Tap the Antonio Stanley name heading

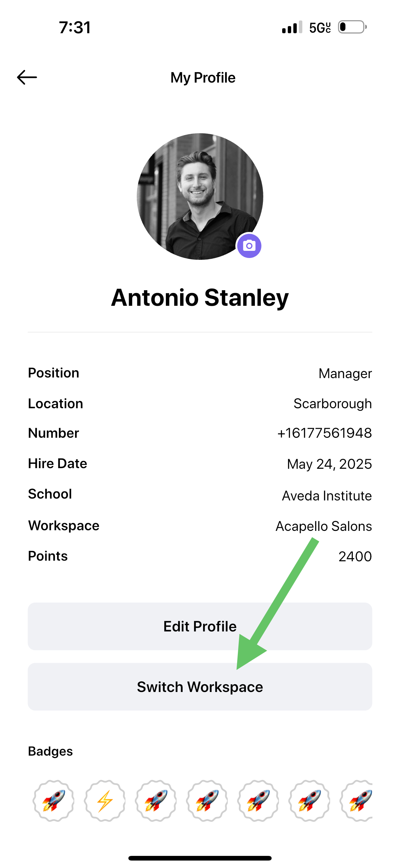coord(200,298)
